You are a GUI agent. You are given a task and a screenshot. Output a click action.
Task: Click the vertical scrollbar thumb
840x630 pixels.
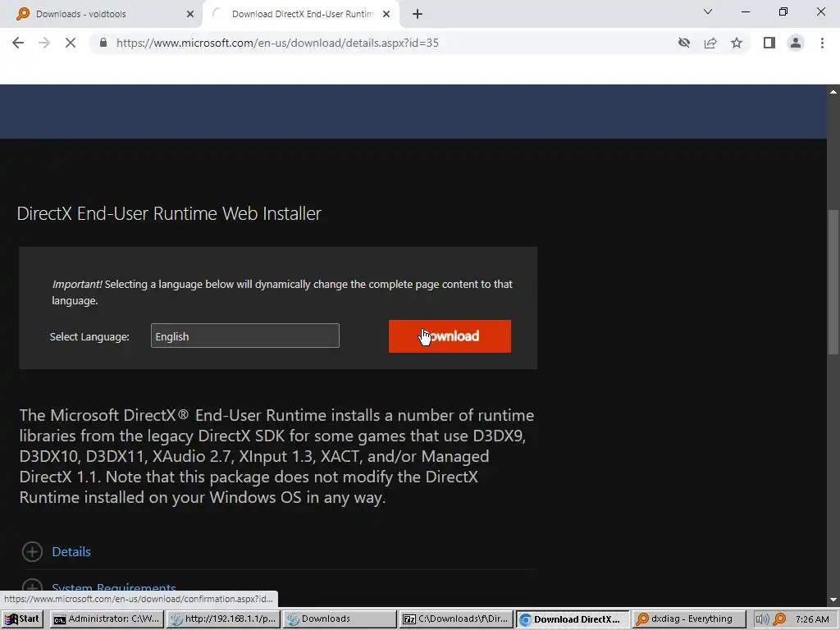coord(833,282)
